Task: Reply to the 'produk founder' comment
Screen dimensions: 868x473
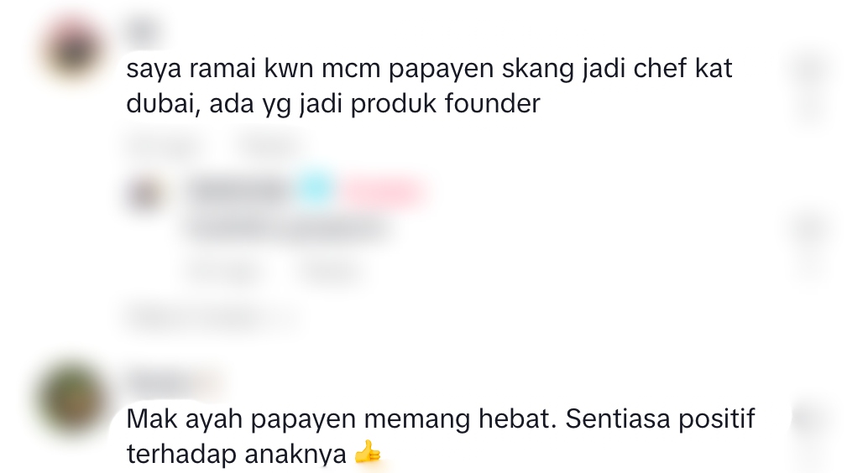Action: coord(270,145)
